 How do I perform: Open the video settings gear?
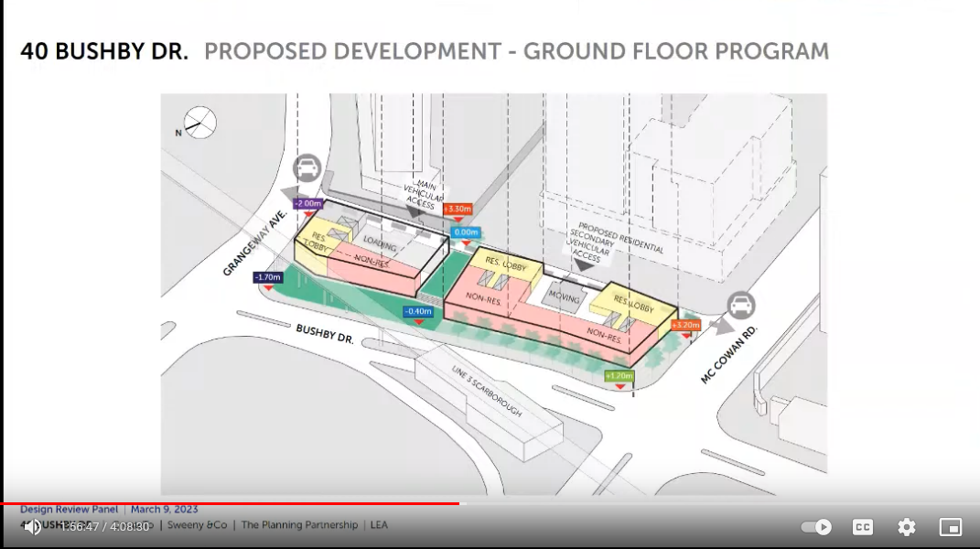(x=906, y=527)
